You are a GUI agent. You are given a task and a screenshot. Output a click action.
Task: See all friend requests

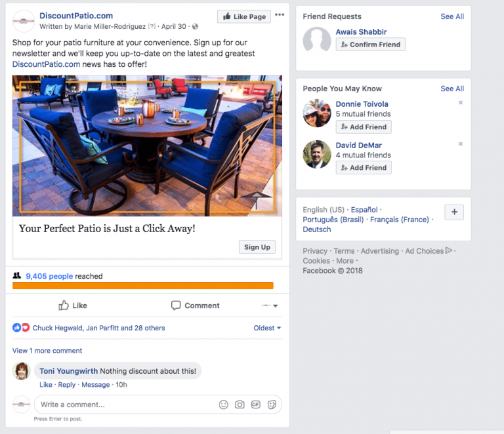[452, 16]
